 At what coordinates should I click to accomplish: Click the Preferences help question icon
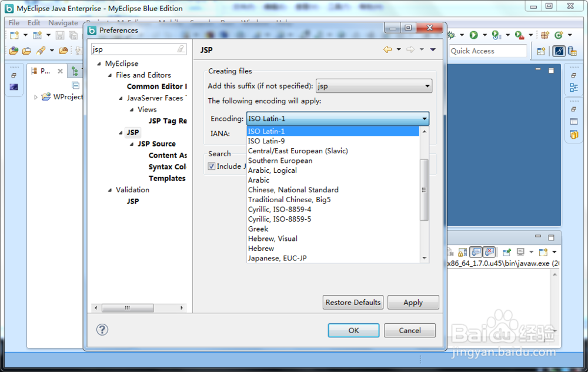(102, 330)
